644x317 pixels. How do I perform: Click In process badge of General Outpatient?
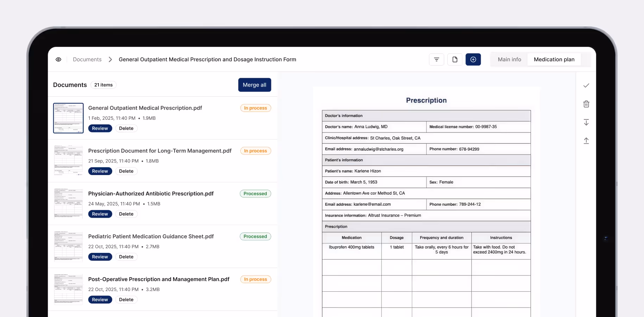[x=255, y=108]
